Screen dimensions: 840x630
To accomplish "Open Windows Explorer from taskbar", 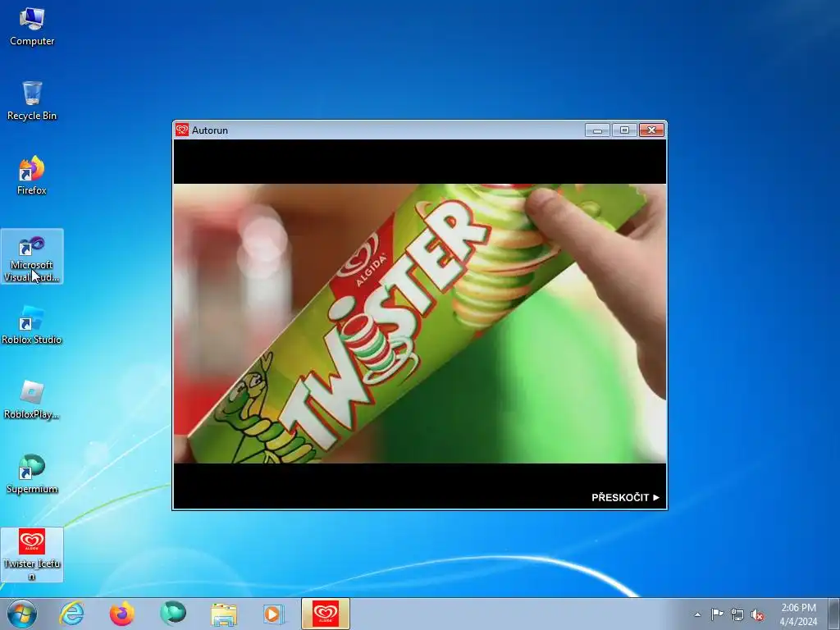I will 223,614.
